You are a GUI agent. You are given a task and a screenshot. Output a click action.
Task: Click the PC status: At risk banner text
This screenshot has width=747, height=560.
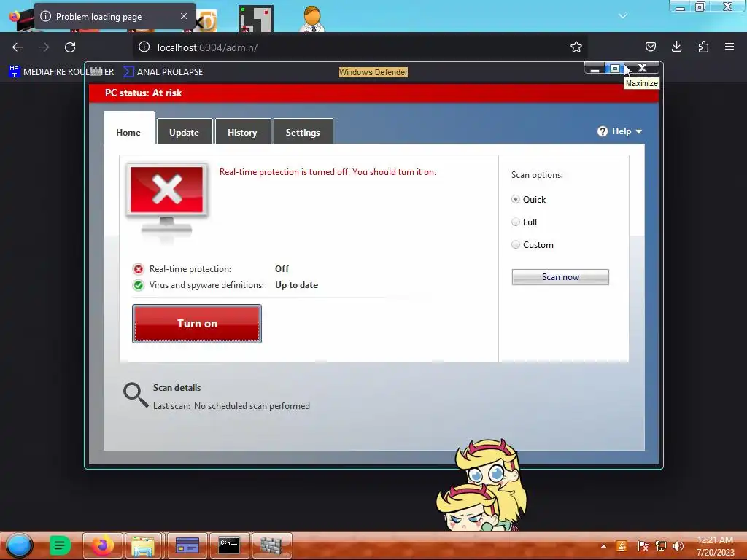[144, 93]
